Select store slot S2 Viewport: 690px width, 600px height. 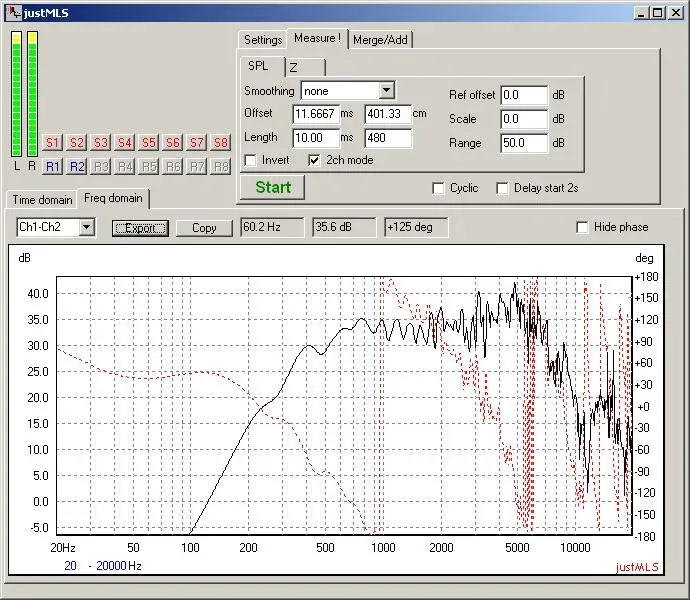click(77, 143)
